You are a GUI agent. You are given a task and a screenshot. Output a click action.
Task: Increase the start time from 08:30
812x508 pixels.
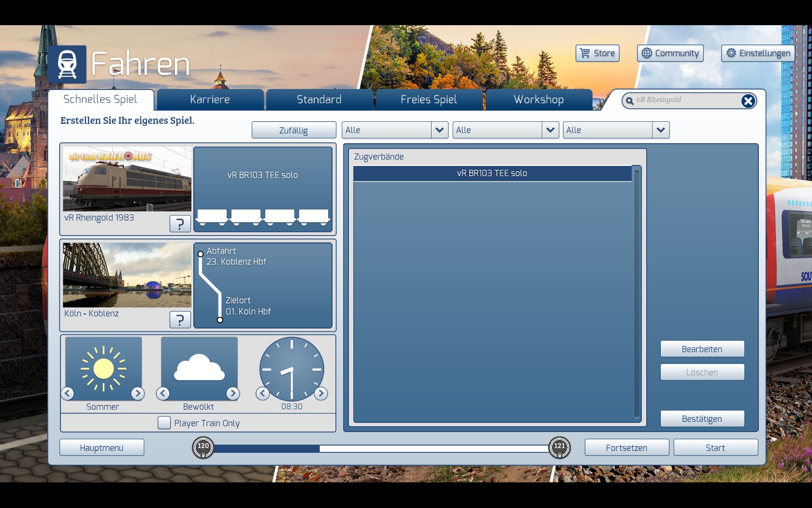click(x=321, y=393)
